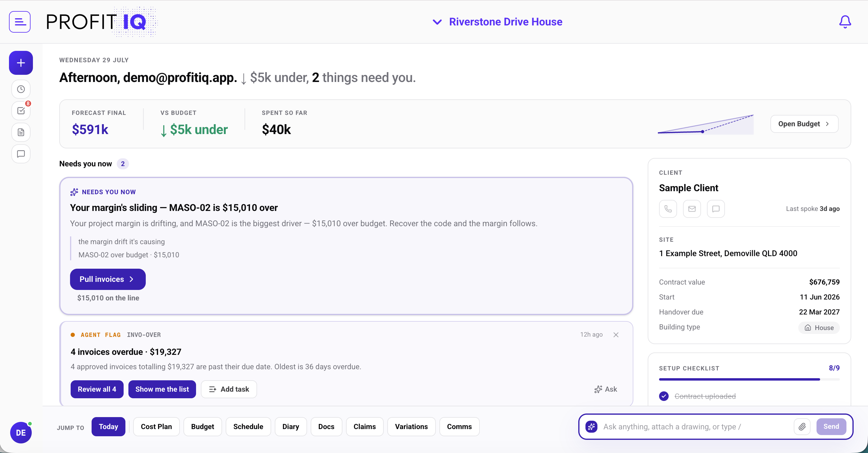Viewport: 868px width, 453px height.
Task: Click the $676,759 contract value
Action: tap(824, 282)
